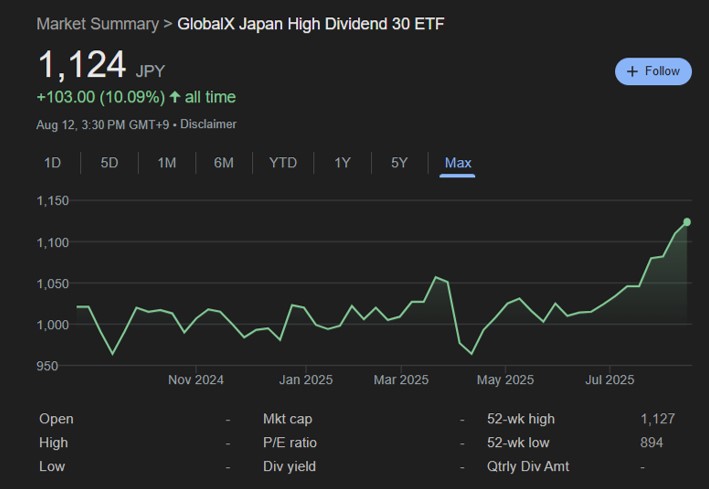Show the 1Y chart range

342,163
